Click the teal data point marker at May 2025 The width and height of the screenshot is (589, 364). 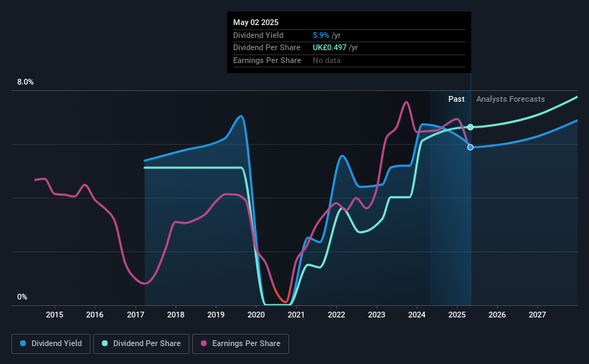click(x=471, y=128)
